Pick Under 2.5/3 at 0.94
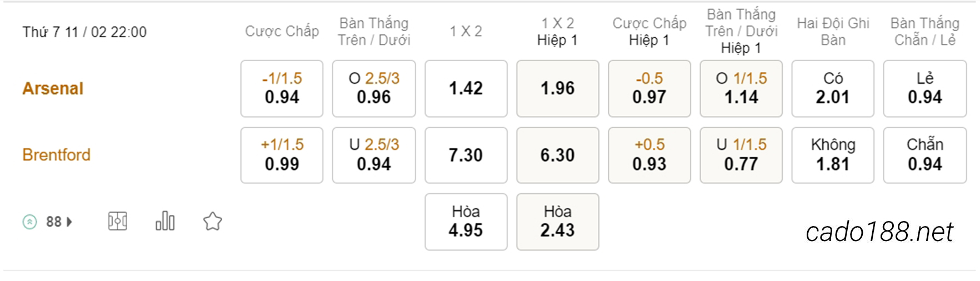This screenshot has width=980, height=281. (374, 155)
